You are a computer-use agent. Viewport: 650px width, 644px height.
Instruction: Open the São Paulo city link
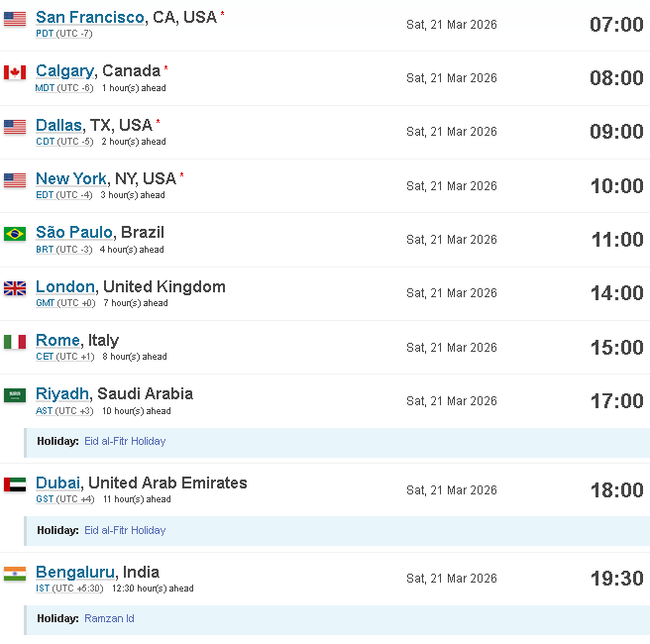point(73,232)
